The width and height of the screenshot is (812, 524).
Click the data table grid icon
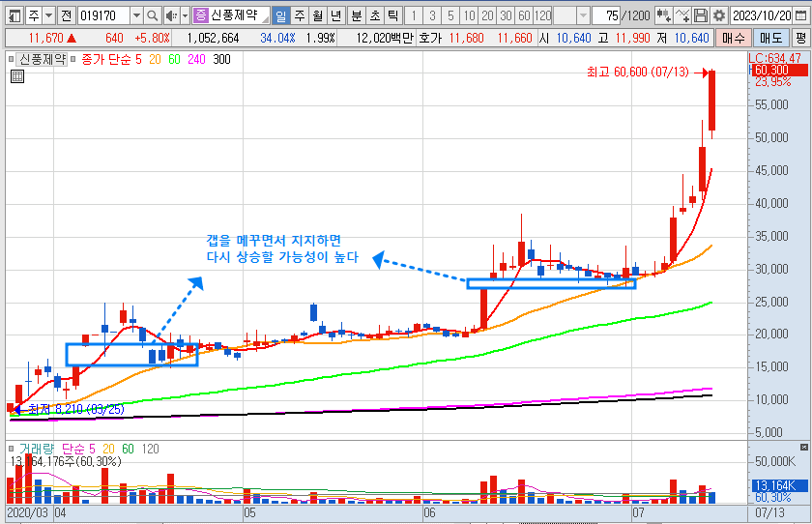coord(17,77)
